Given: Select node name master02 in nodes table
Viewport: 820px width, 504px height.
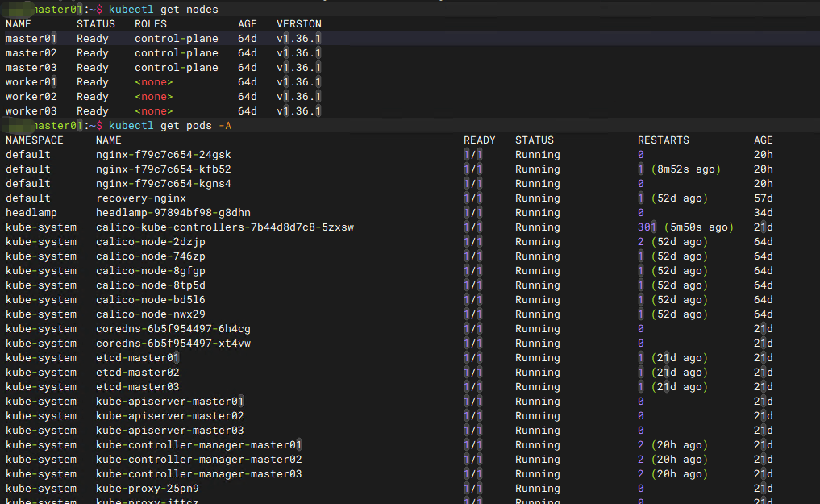Looking at the screenshot, I should click(x=31, y=53).
